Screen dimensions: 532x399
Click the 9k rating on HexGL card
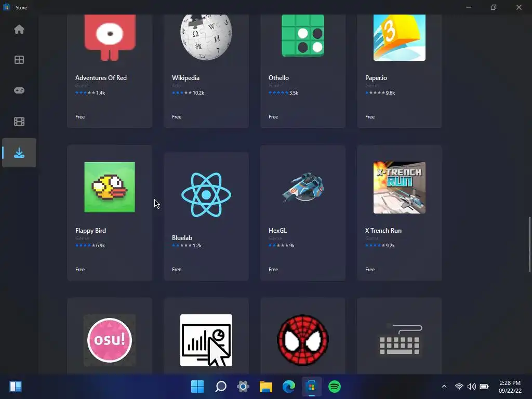292,245
